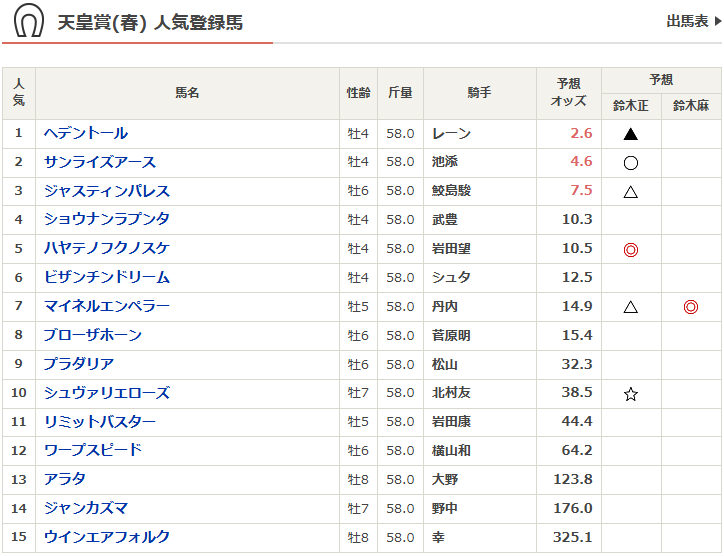This screenshot has height=556, width=724.
Task: Open horse ビザンチンドリーム
Action: [x=107, y=278]
